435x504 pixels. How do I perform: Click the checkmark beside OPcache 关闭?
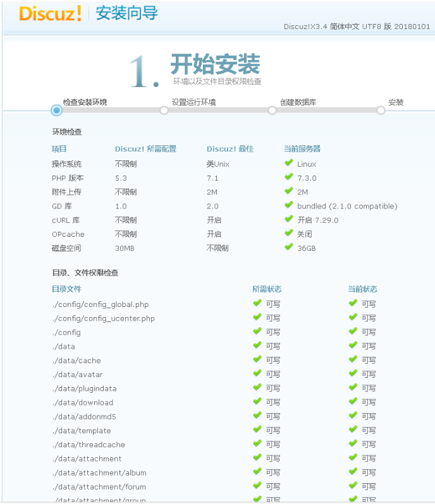coord(289,232)
